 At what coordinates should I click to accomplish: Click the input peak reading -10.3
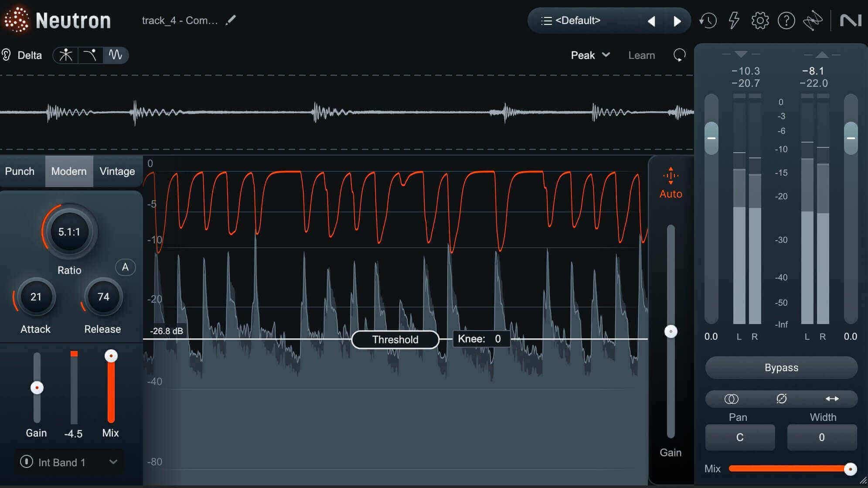pos(746,71)
